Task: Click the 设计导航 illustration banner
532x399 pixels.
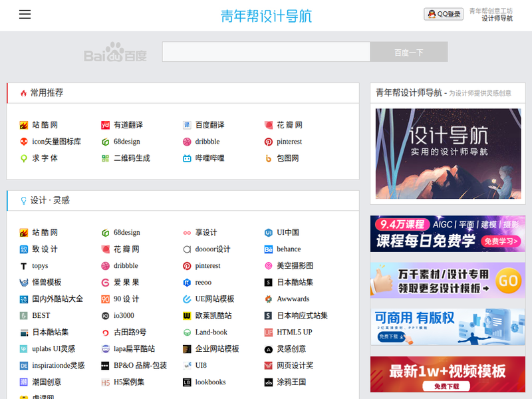Action: 448,154
